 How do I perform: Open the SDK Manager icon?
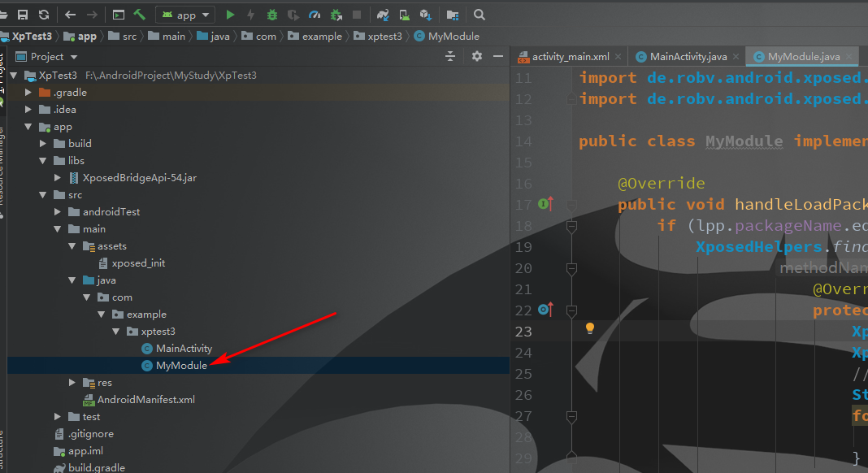coord(423,14)
